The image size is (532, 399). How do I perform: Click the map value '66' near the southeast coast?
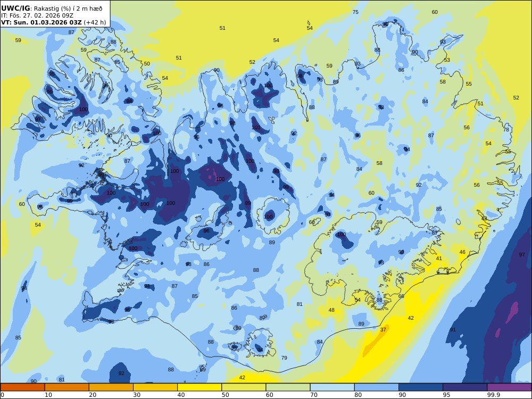coord(401,296)
